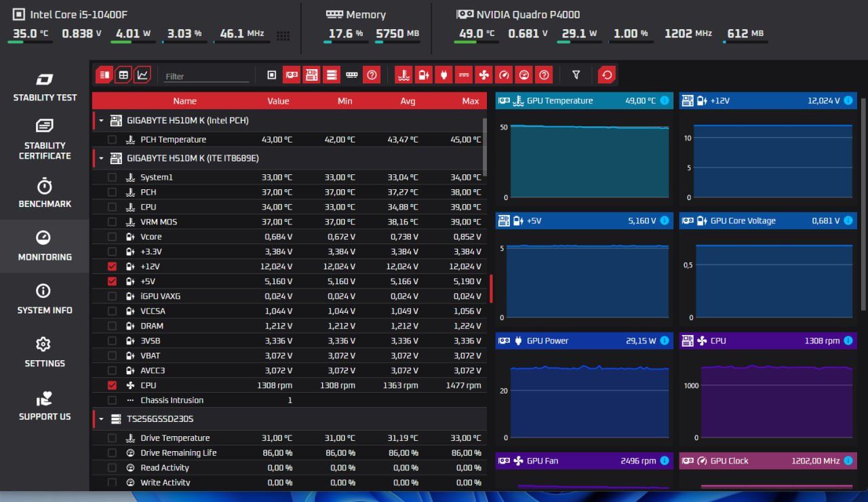Select the Monitoring section
This screenshot has height=502, width=868.
coord(45,246)
